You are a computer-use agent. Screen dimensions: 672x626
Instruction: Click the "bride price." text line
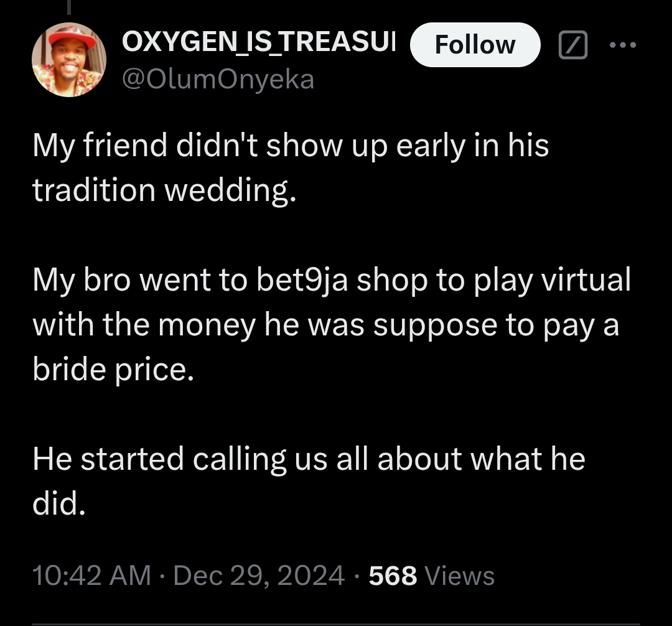[x=113, y=370]
